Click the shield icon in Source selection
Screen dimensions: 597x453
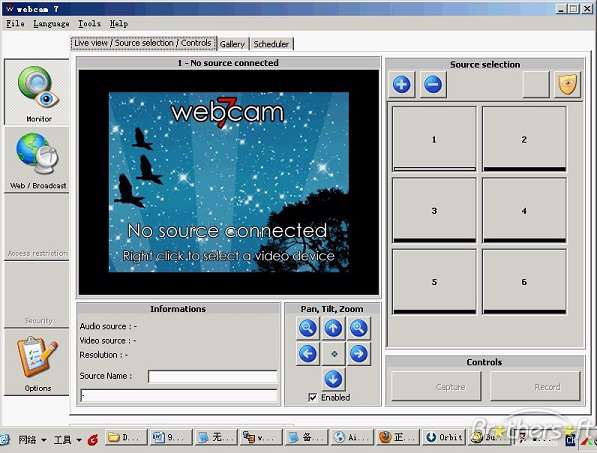pos(568,84)
